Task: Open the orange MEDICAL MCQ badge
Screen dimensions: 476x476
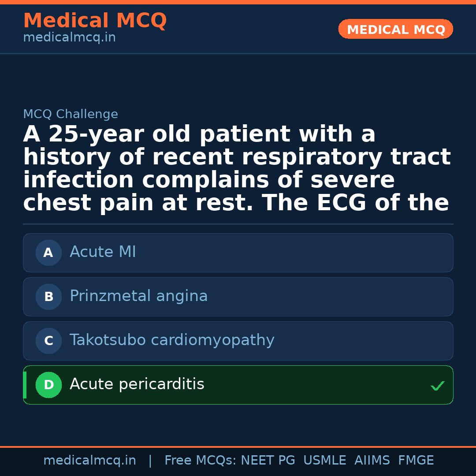Action: point(395,29)
